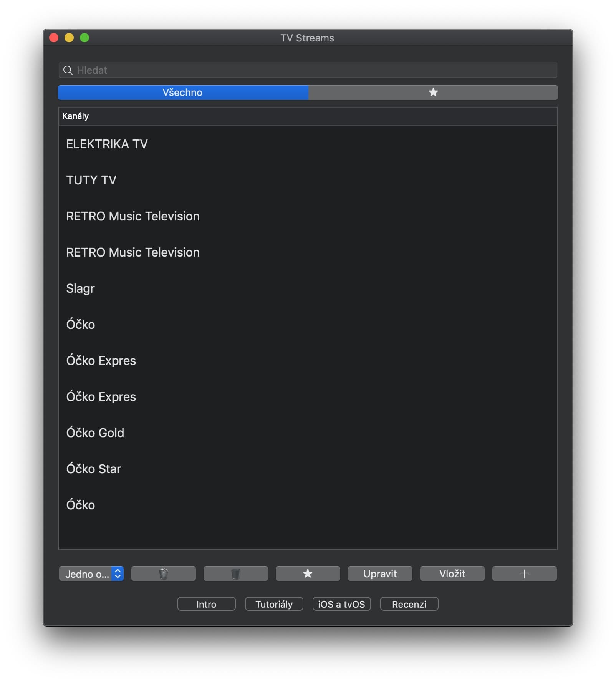Select the TUTY TV channel
Screen dimensions: 616x683
[308, 180]
